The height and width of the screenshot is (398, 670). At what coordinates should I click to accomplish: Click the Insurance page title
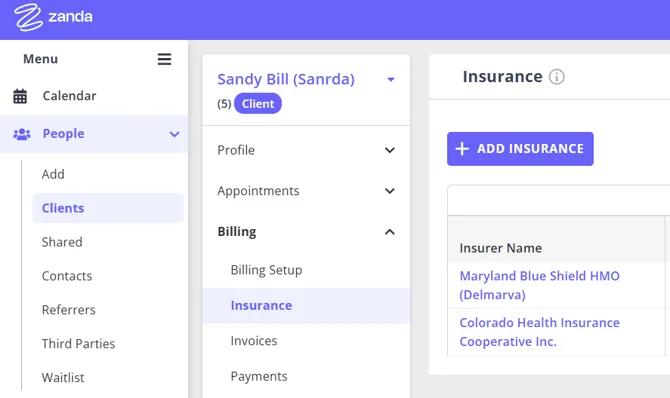[x=502, y=77]
